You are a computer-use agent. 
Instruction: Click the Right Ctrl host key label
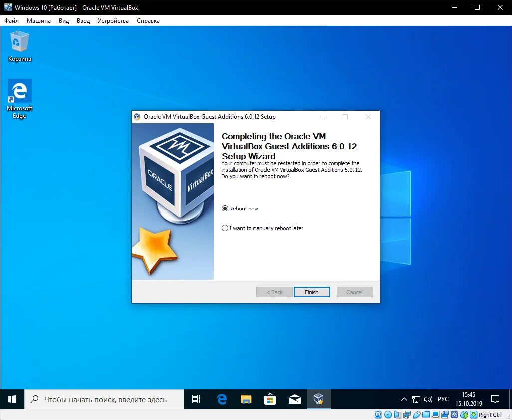point(490,415)
